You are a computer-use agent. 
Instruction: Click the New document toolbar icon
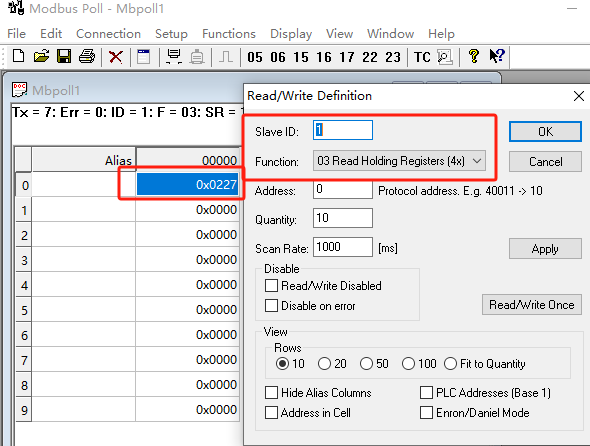pos(18,56)
